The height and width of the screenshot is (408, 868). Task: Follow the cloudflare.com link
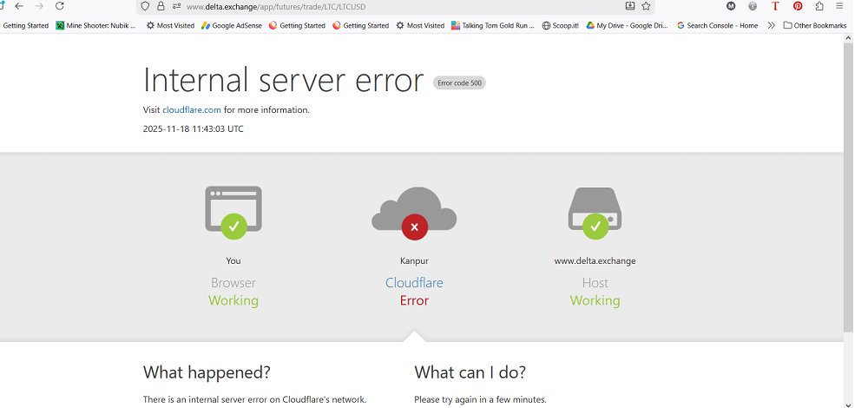pos(192,109)
